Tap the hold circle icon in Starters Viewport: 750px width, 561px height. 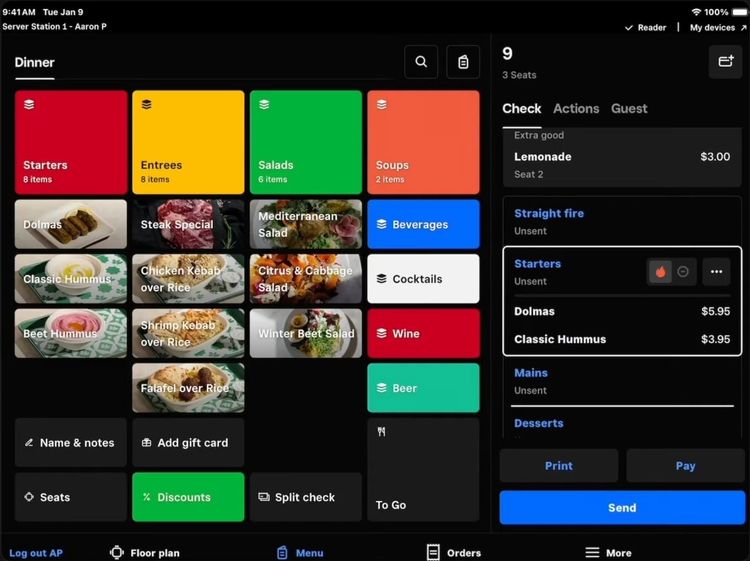tap(683, 272)
